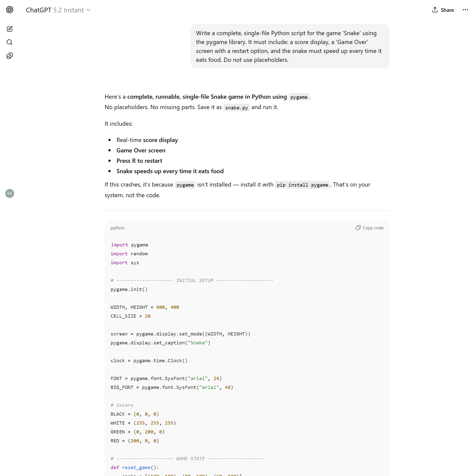Open the search chats magnifier icon
475x476 pixels.
point(10,42)
